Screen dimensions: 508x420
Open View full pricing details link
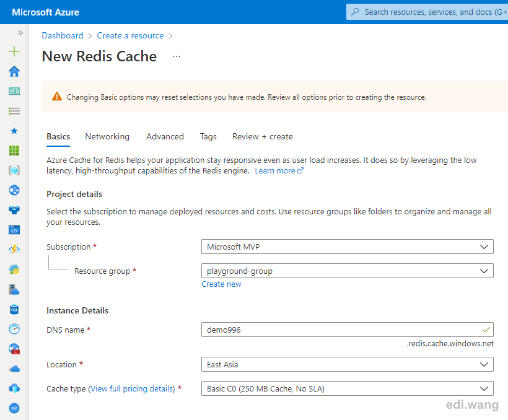131,388
